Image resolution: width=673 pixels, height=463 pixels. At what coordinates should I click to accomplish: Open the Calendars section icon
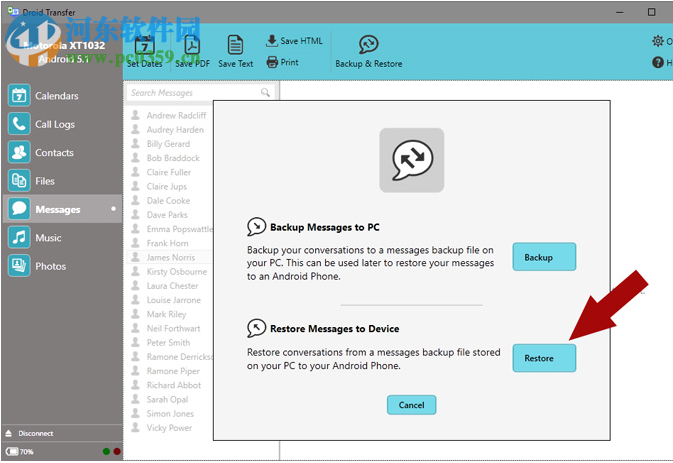[19, 95]
